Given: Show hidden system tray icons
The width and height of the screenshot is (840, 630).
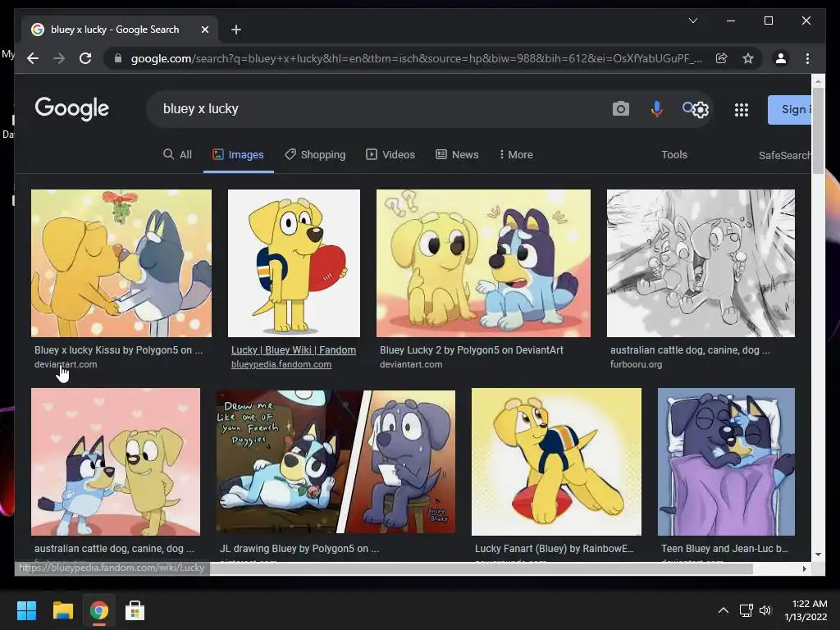Looking at the screenshot, I should pyautogui.click(x=724, y=610).
